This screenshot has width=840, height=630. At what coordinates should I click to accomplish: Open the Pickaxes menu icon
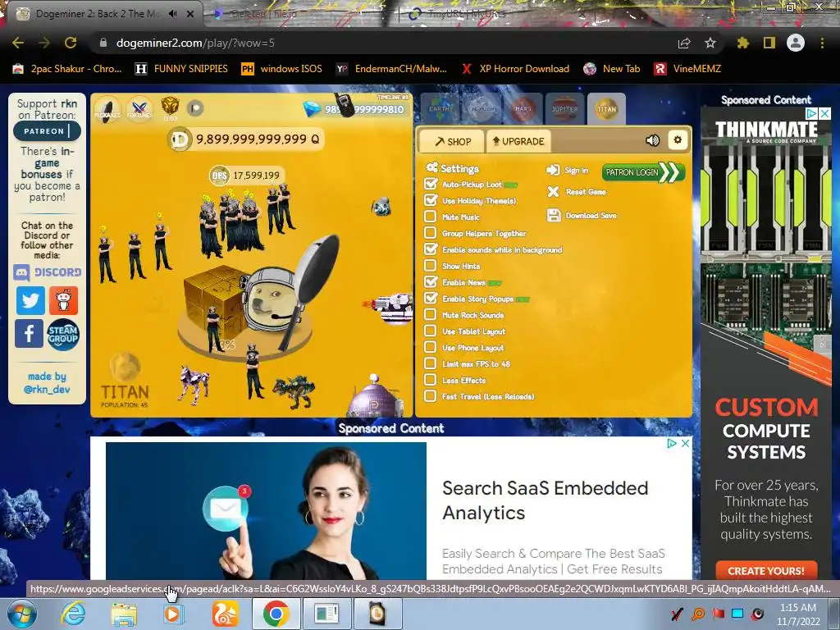coord(107,109)
